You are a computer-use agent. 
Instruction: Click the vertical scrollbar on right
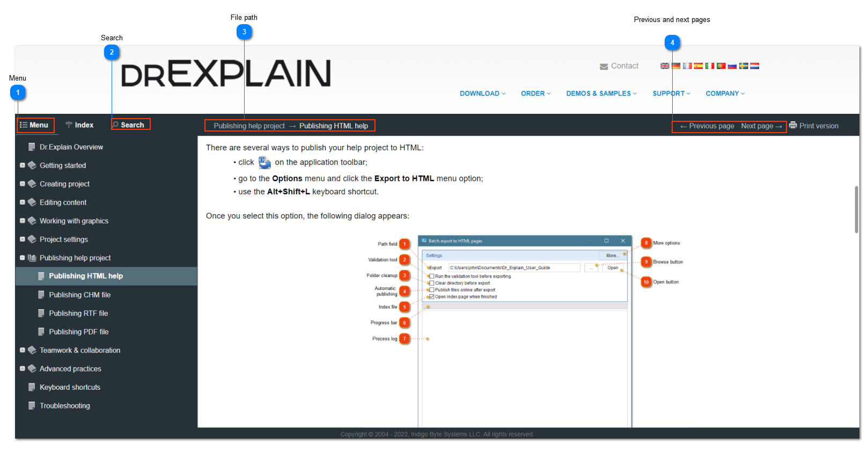click(x=856, y=209)
